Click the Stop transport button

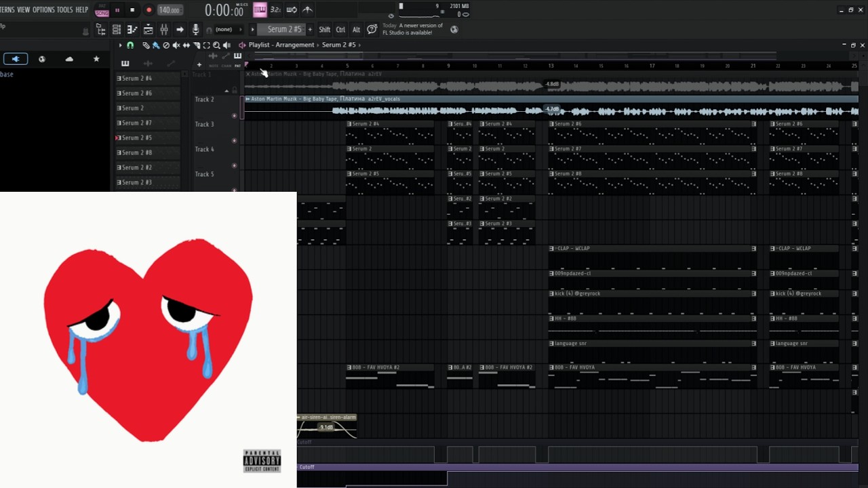[x=132, y=10]
